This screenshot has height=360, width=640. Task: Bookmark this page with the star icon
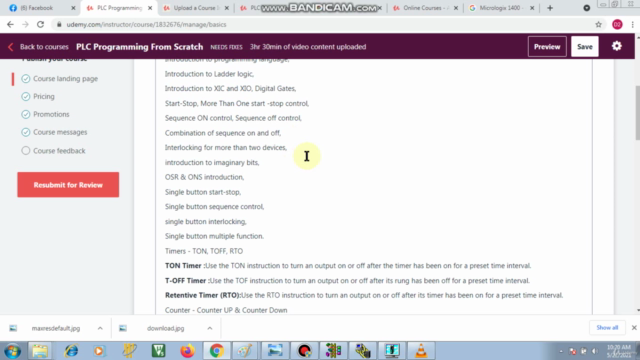[598, 24]
